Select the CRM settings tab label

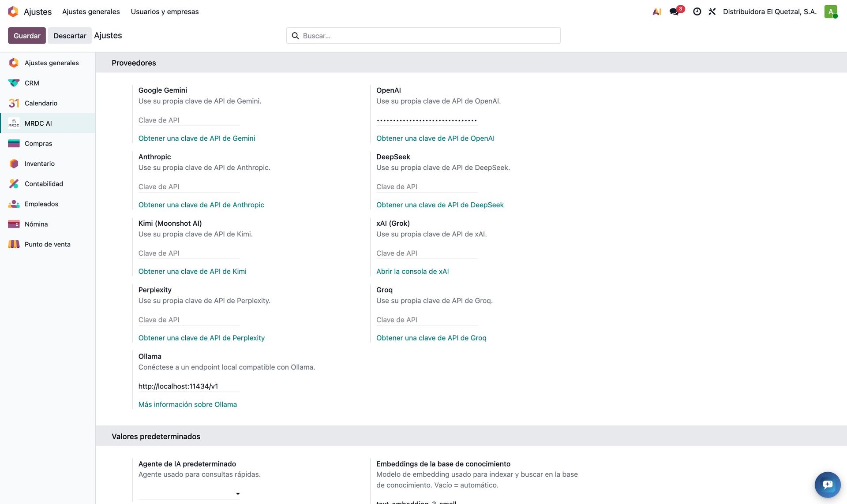coord(32,83)
